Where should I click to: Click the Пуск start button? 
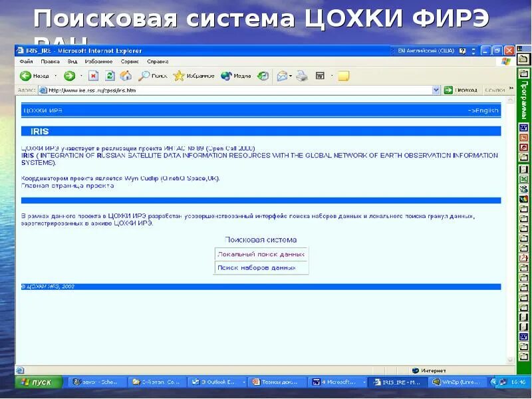click(39, 382)
